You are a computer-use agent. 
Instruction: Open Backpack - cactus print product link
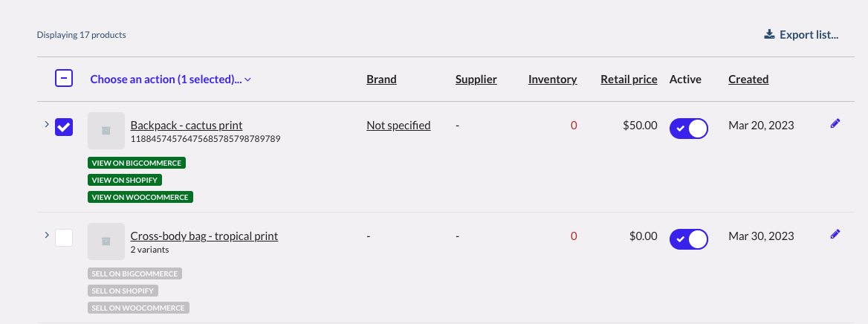(x=187, y=126)
